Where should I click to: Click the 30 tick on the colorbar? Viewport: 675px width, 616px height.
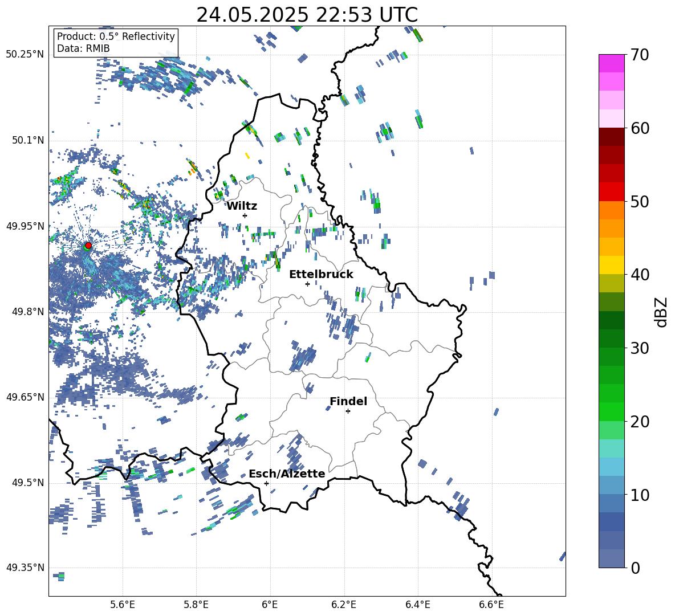tap(639, 348)
